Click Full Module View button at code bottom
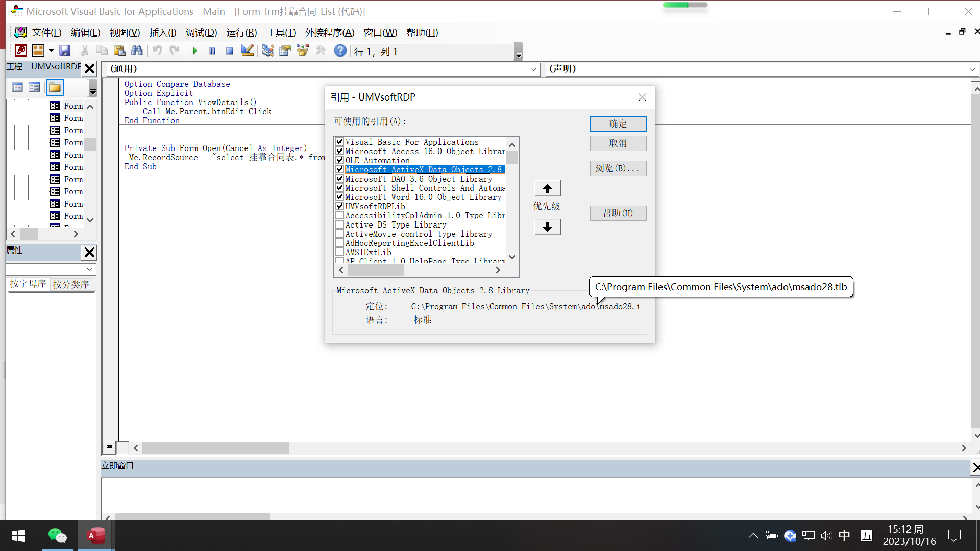The height and width of the screenshot is (551, 980). 122,448
